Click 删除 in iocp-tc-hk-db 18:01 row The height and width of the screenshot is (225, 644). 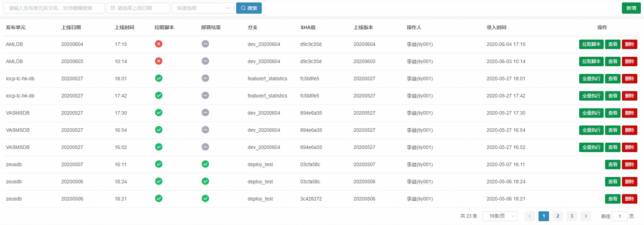coord(630,78)
